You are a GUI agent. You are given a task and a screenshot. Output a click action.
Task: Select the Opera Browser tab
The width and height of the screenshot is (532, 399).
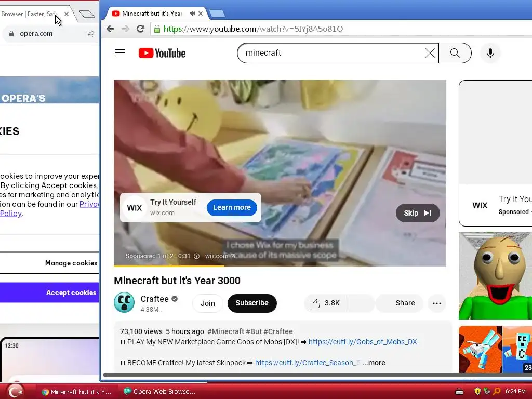click(x=29, y=14)
